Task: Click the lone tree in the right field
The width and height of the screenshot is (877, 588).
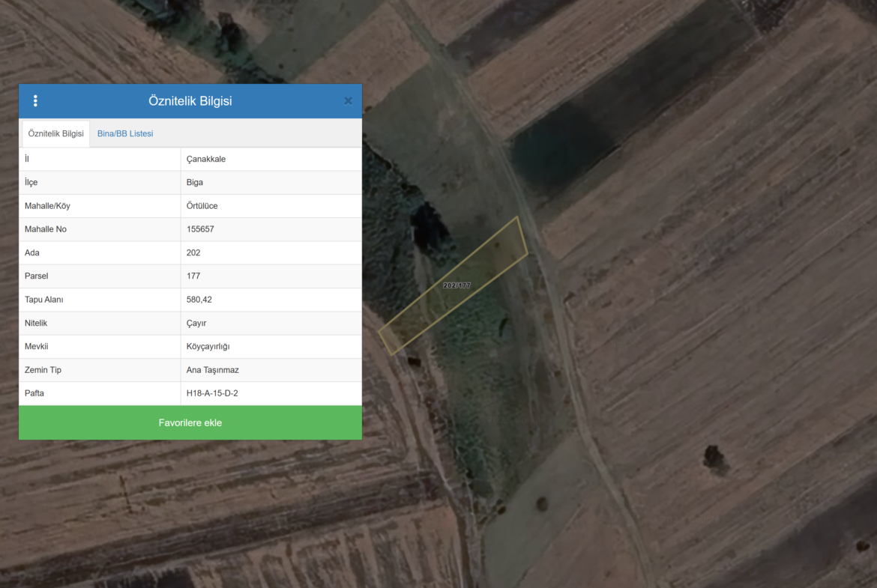Action: click(715, 456)
